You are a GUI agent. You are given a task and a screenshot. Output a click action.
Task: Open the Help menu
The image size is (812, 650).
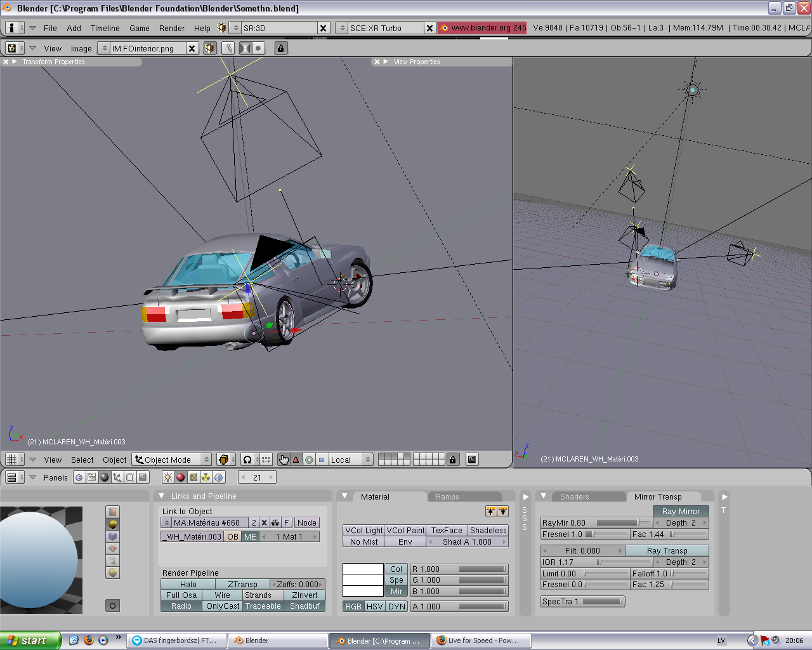[202, 29]
